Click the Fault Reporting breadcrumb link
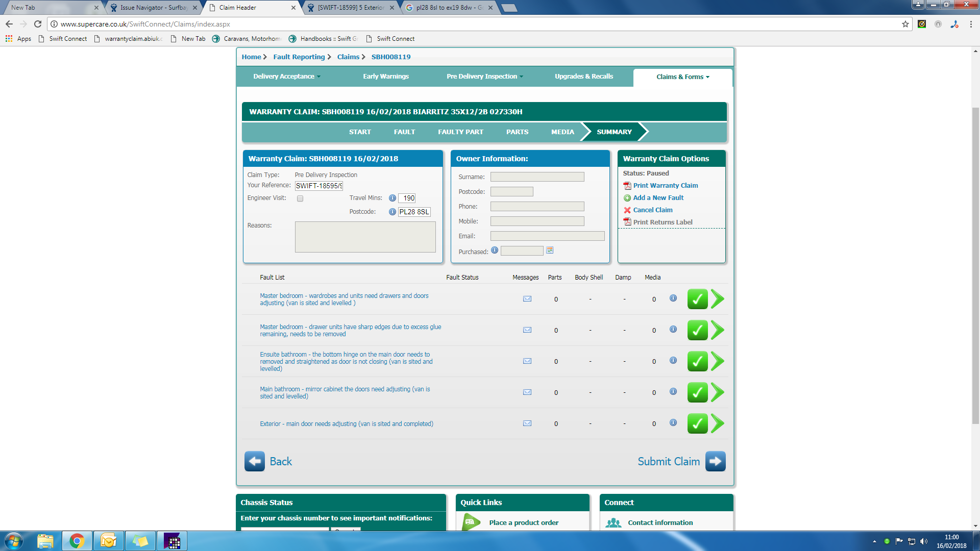This screenshot has height=551, width=980. [299, 57]
